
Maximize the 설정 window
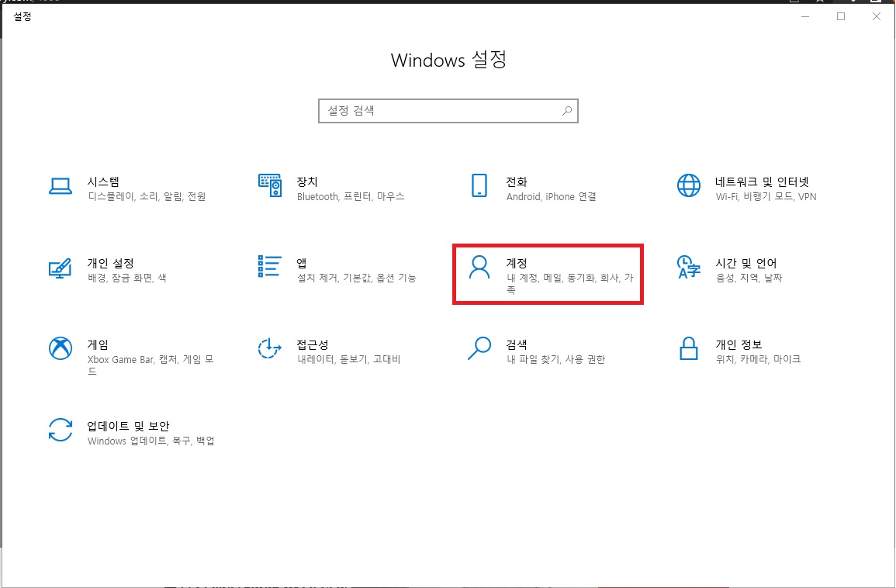[x=841, y=16]
